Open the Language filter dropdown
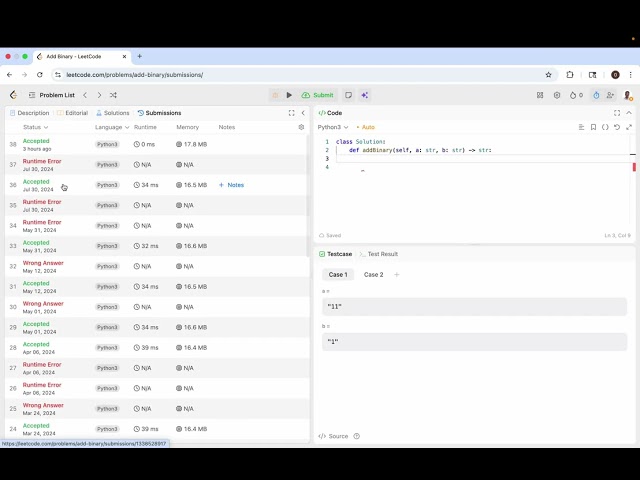 pyautogui.click(x=112, y=127)
